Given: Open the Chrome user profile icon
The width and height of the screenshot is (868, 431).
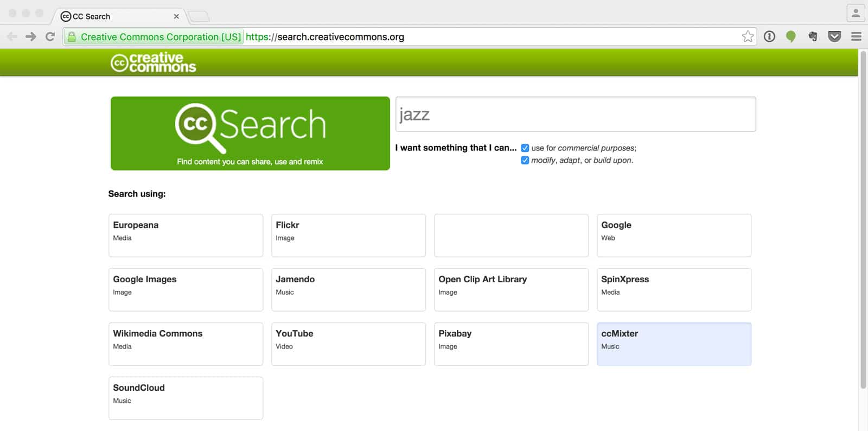Looking at the screenshot, I should (856, 14).
